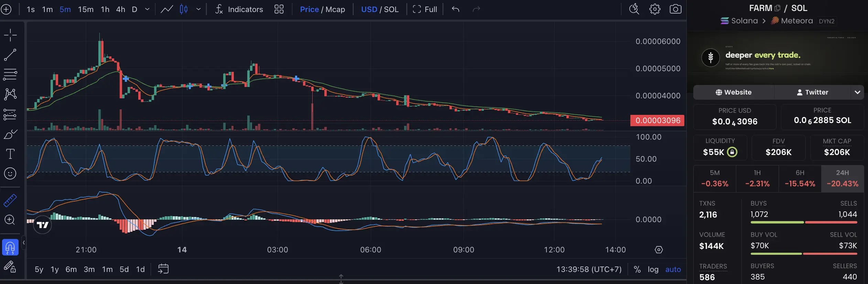
Task: Activate the zoom in tool
Action: coord(10,220)
